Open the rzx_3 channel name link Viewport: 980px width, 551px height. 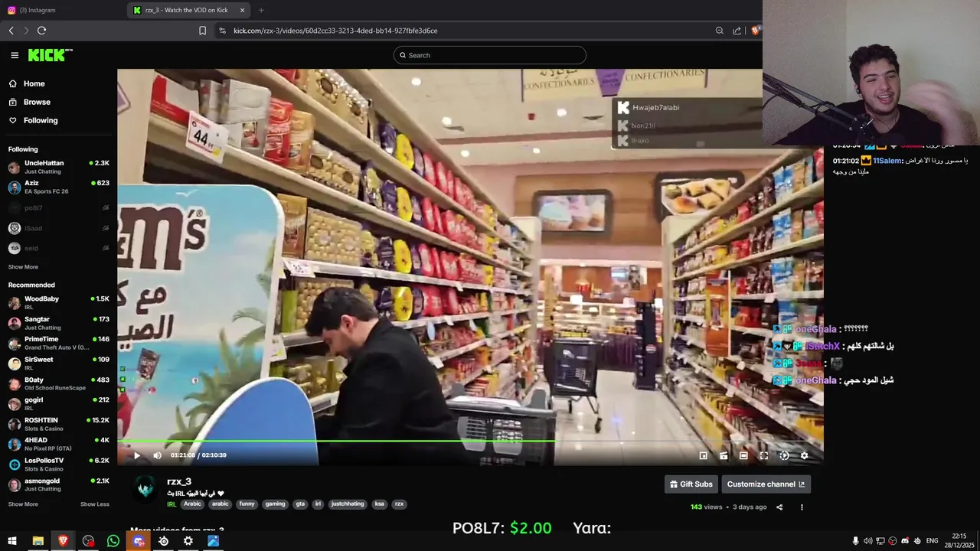pyautogui.click(x=179, y=481)
